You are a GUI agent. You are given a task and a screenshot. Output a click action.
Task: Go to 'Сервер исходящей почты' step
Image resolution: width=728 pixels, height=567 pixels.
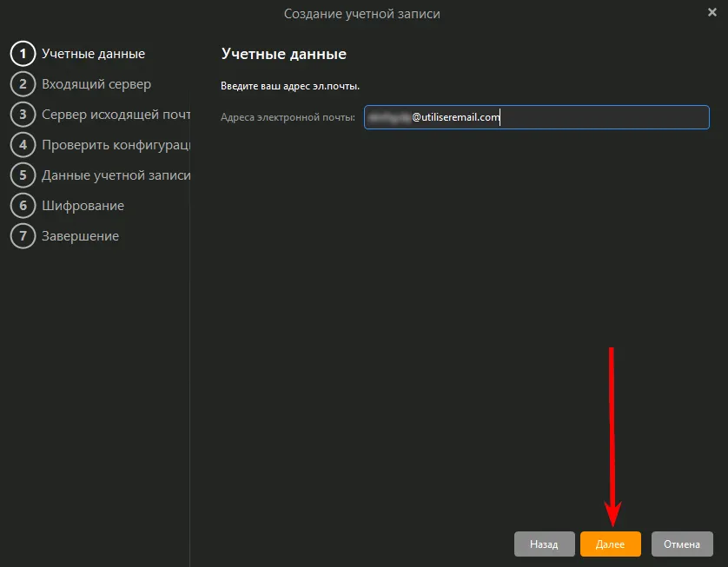click(x=116, y=115)
